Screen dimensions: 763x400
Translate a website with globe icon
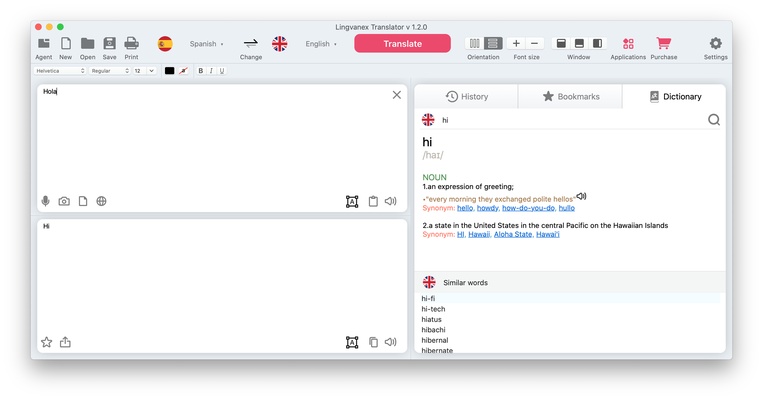101,201
